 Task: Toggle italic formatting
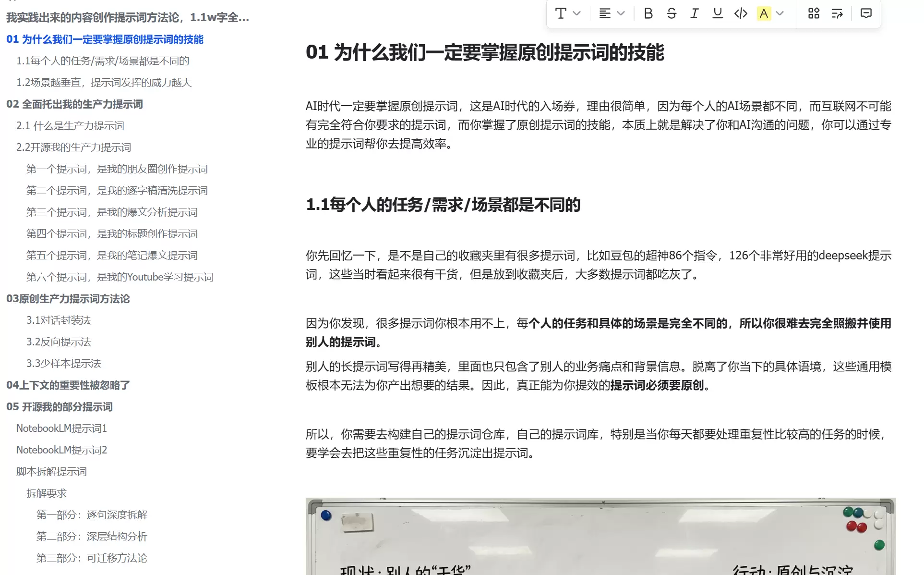tap(694, 13)
